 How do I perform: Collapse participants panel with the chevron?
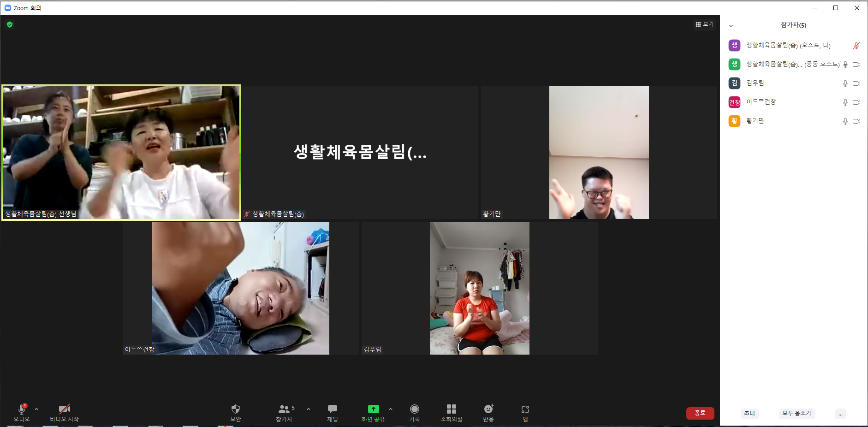(x=731, y=26)
